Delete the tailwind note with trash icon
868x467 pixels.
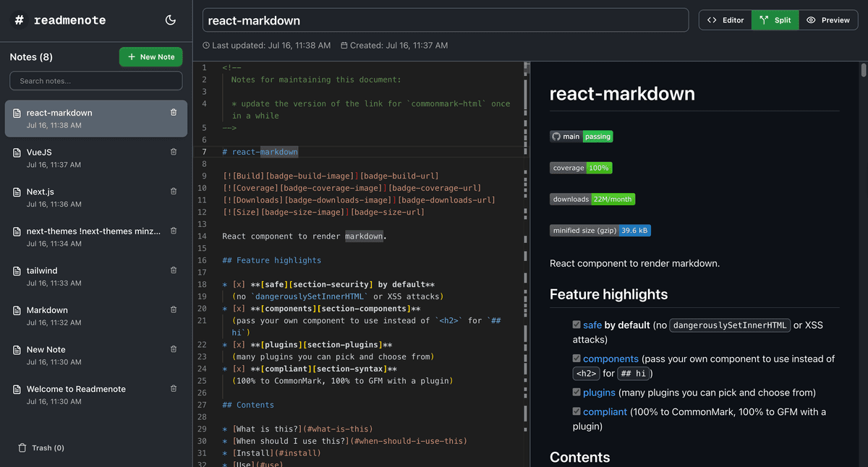174,270
